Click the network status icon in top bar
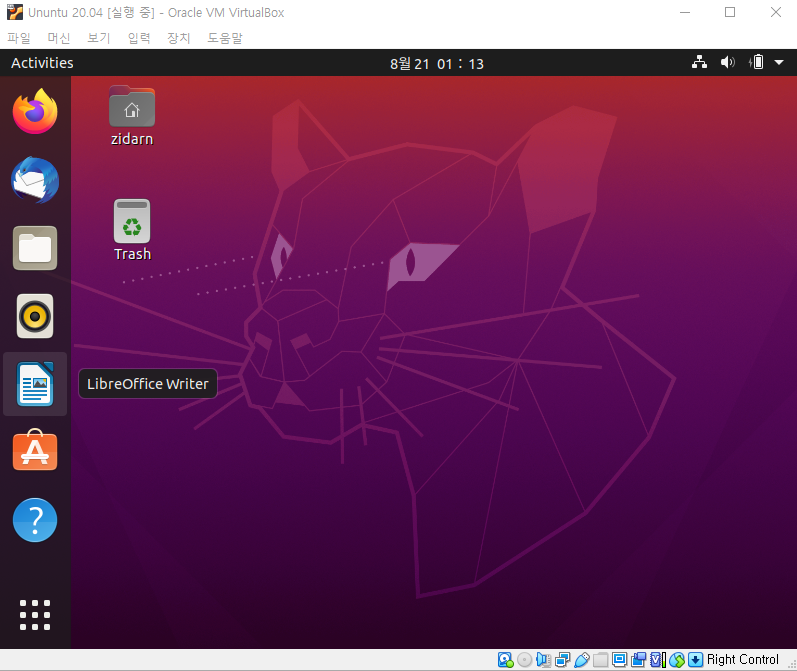 pos(699,63)
